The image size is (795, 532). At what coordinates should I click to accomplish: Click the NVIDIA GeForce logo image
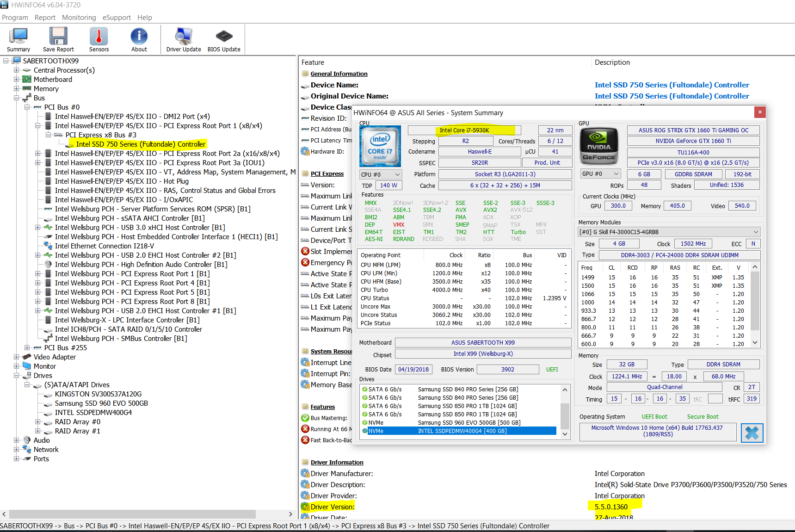click(599, 147)
